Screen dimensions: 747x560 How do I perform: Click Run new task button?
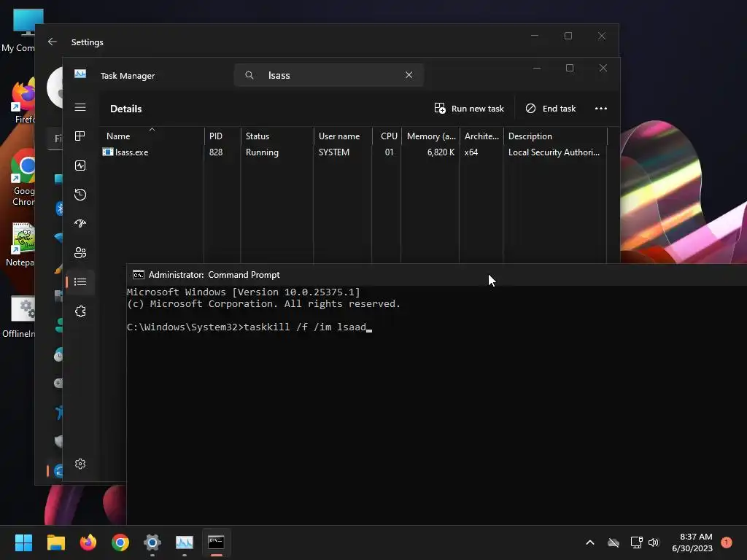[469, 109]
